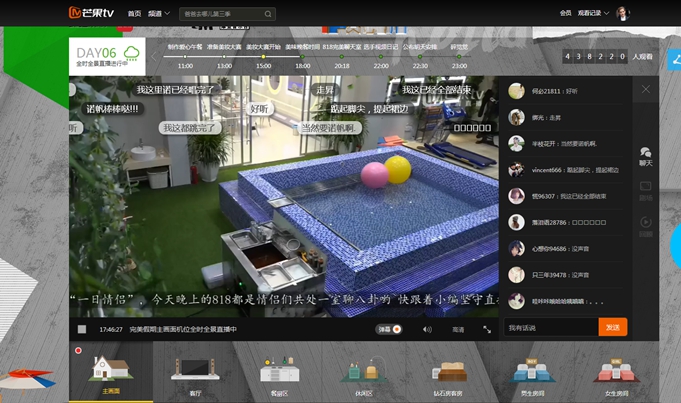This screenshot has height=403, width=681.
Task: Click the user avatar in header
Action: [622, 13]
